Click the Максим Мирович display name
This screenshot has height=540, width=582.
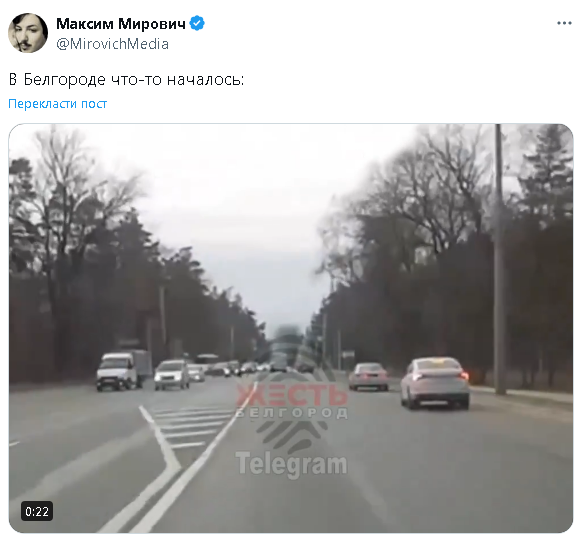click(x=121, y=24)
